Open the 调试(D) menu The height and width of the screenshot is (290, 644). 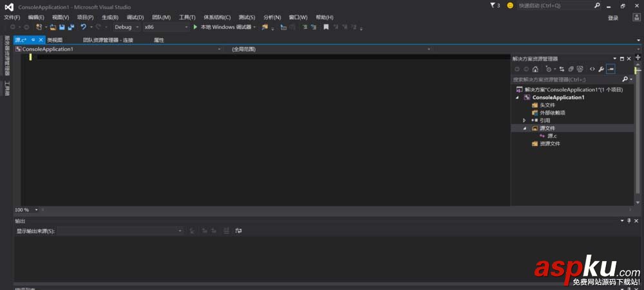(135, 17)
